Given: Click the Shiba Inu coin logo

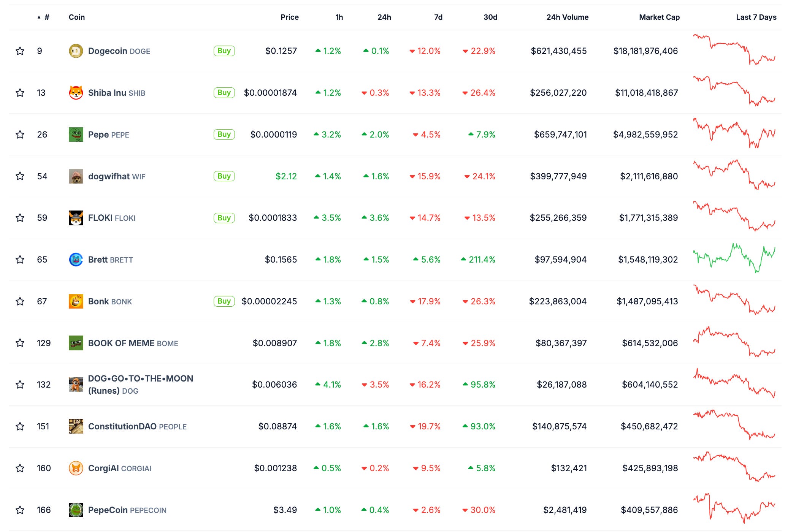Looking at the screenshot, I should (x=76, y=93).
